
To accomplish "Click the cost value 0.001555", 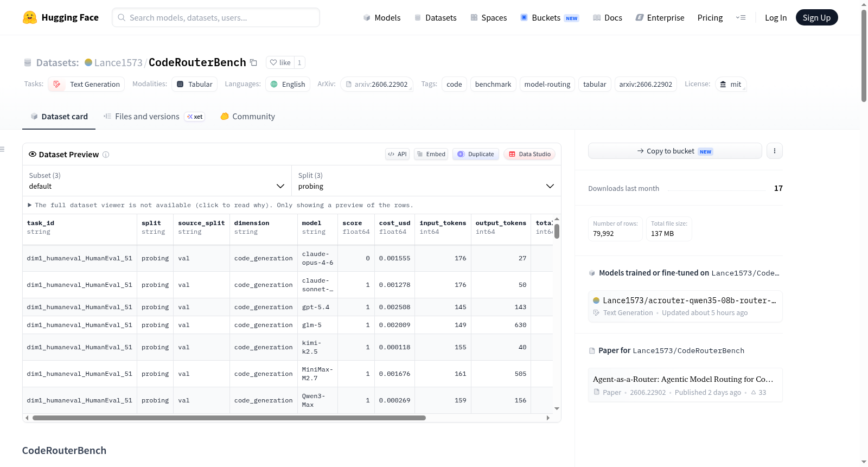I will click(x=394, y=258).
